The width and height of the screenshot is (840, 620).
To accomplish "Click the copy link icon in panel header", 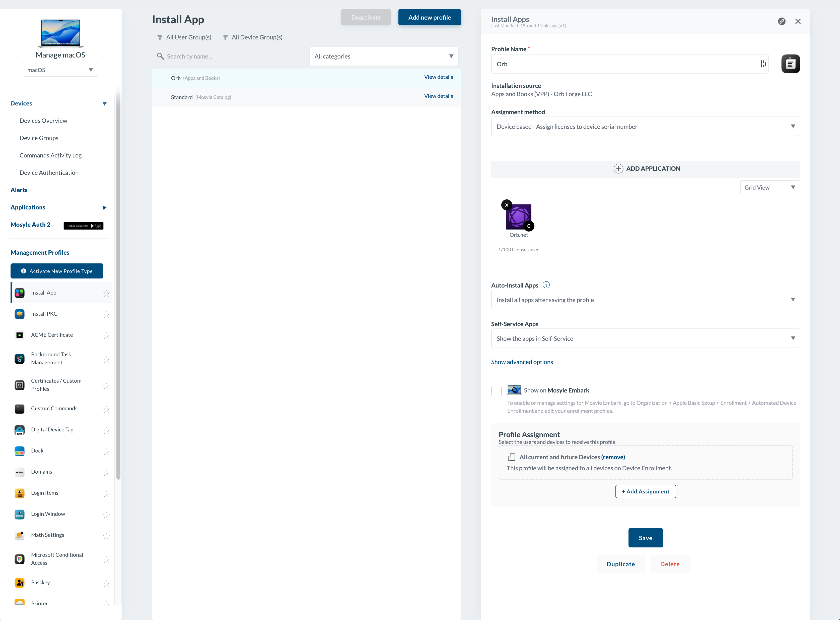I will 782,21.
